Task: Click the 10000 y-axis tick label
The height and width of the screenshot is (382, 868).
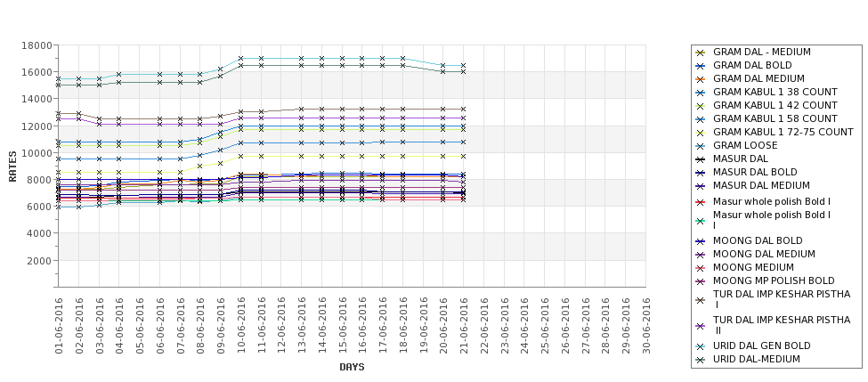Action: point(37,153)
